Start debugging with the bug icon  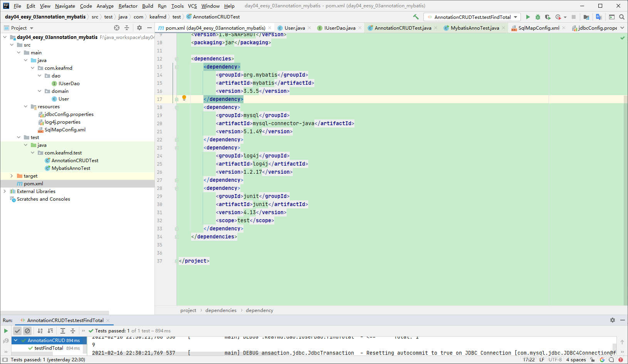538,17
